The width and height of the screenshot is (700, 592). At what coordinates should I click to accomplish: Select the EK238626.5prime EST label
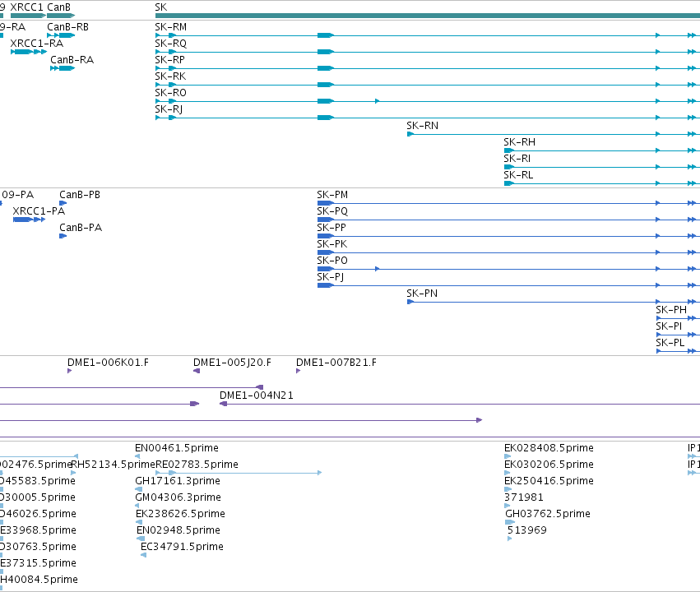tap(180, 514)
